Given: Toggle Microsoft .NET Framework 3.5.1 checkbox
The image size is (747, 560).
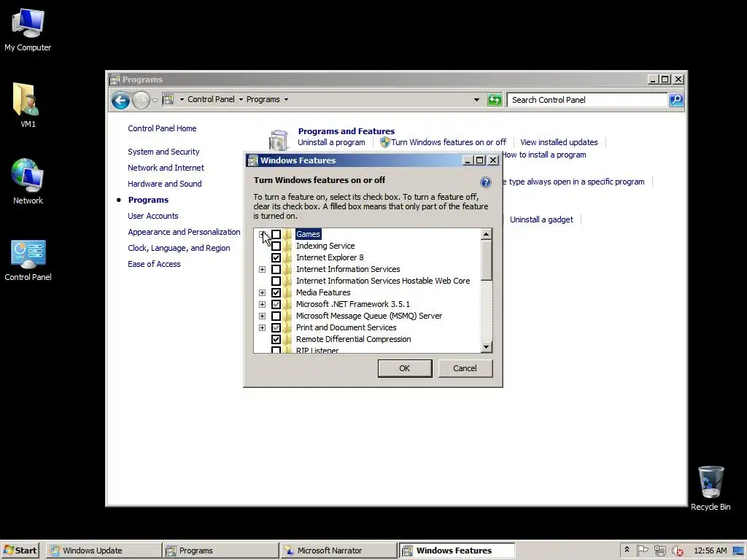Looking at the screenshot, I should [x=276, y=304].
